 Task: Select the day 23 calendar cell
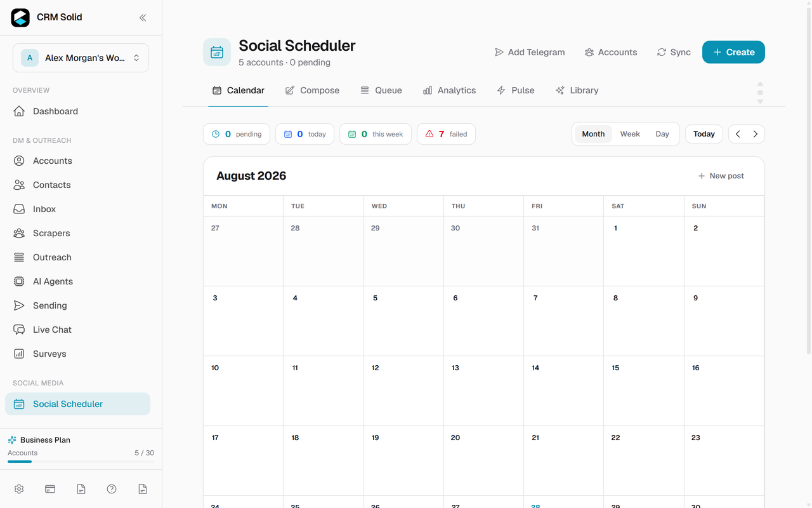click(x=724, y=461)
